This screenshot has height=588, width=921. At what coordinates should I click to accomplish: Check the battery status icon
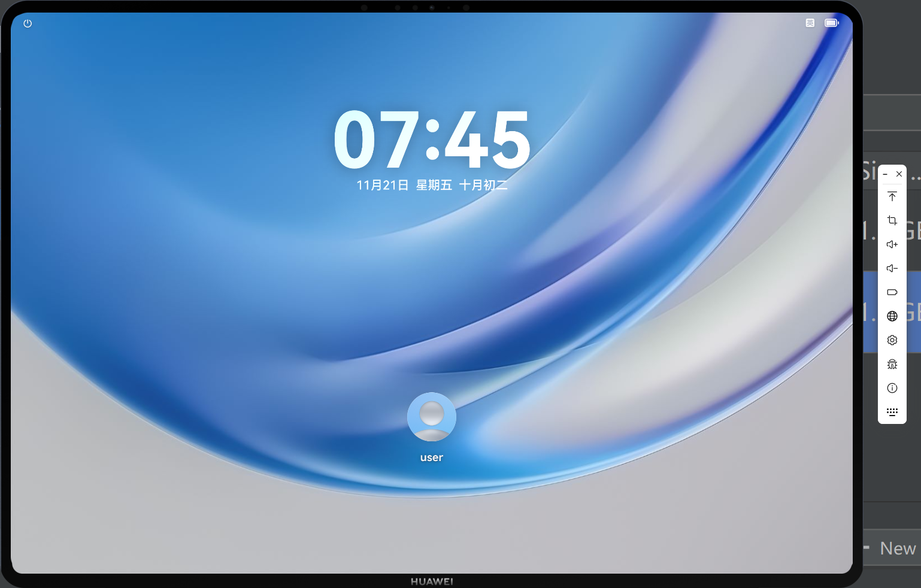832,23
